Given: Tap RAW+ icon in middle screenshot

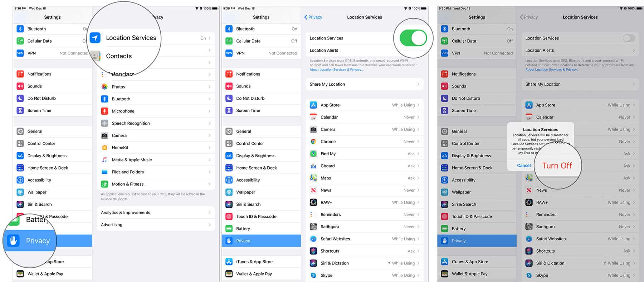Looking at the screenshot, I should point(313,202).
